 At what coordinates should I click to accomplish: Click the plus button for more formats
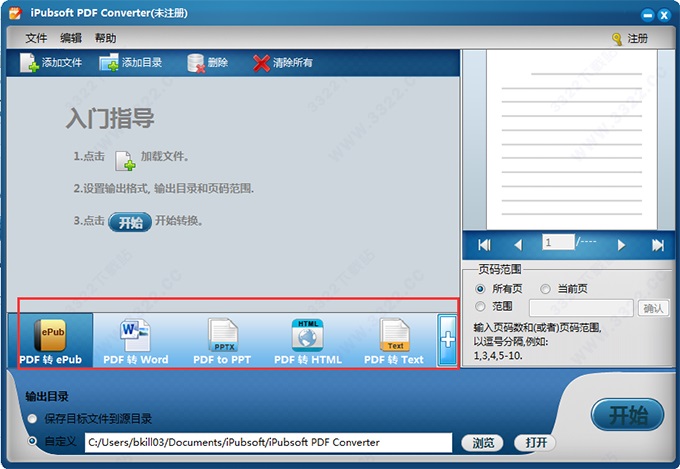tap(447, 340)
